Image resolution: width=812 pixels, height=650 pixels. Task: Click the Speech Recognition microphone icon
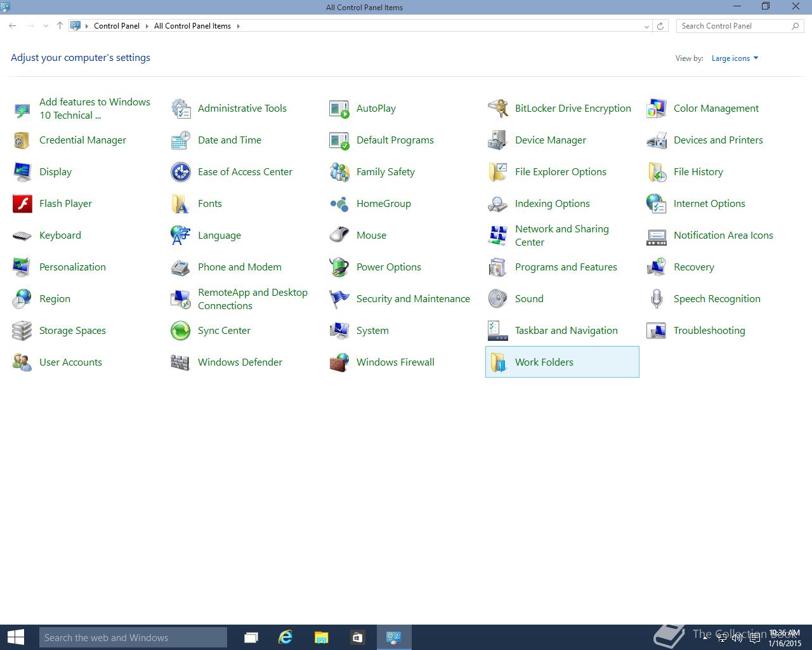657,299
